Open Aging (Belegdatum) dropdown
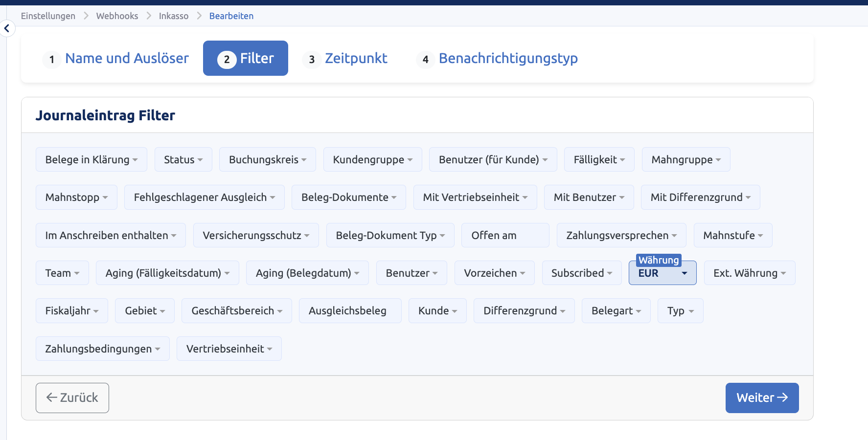The height and width of the screenshot is (440, 868). click(x=307, y=273)
